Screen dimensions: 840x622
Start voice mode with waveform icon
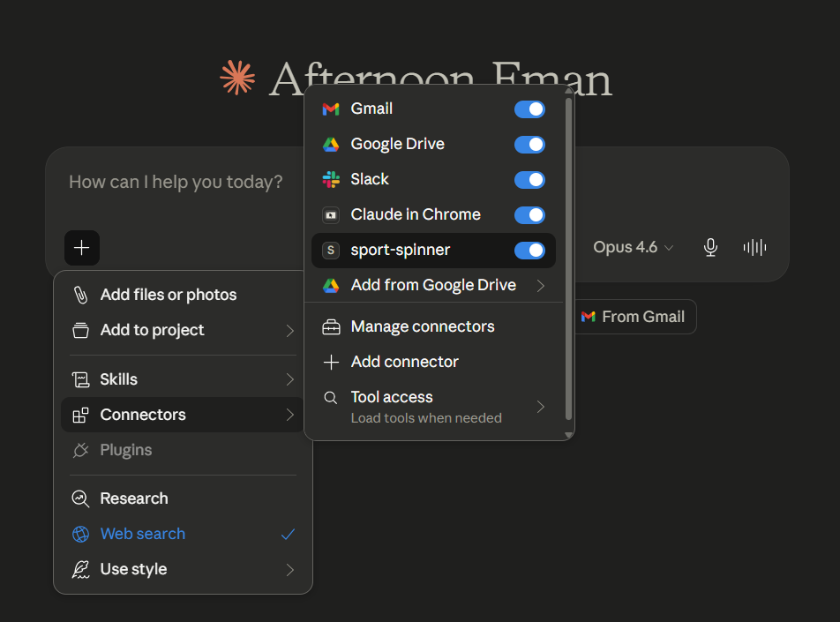tap(754, 248)
